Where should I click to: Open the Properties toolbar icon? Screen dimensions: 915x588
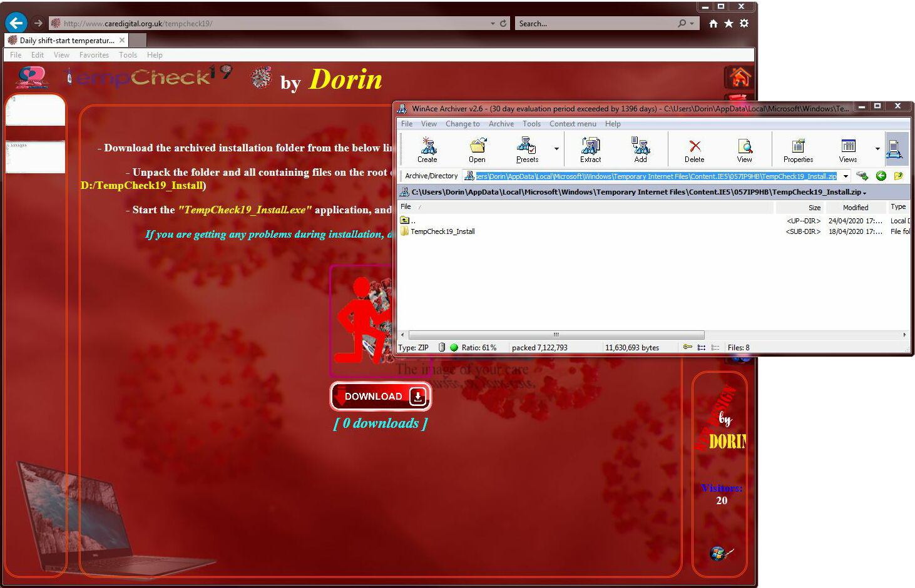tap(798, 150)
